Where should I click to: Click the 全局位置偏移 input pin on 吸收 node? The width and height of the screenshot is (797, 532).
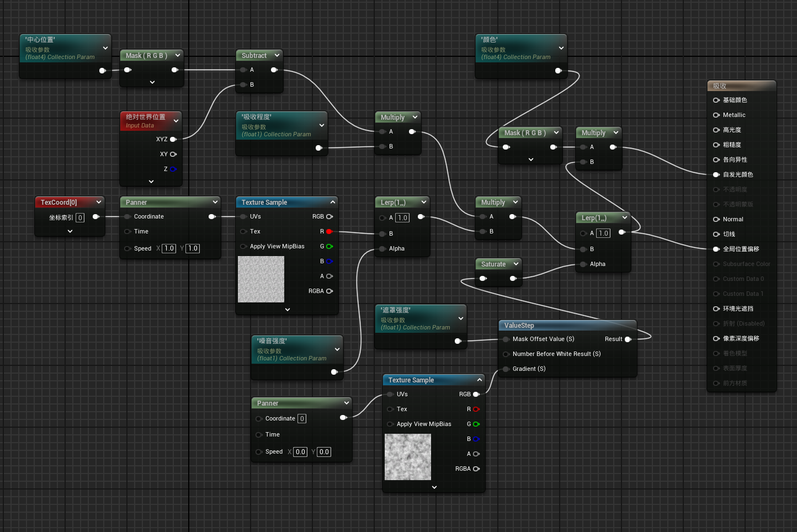[x=716, y=249]
